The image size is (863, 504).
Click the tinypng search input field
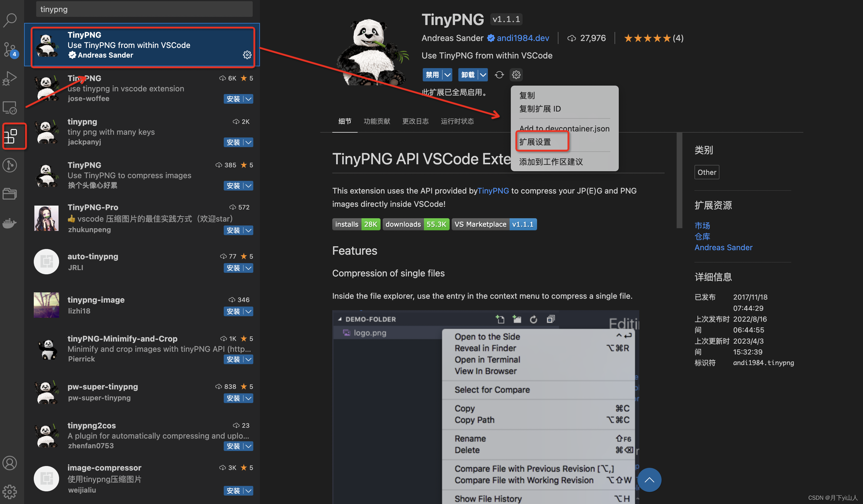click(144, 9)
